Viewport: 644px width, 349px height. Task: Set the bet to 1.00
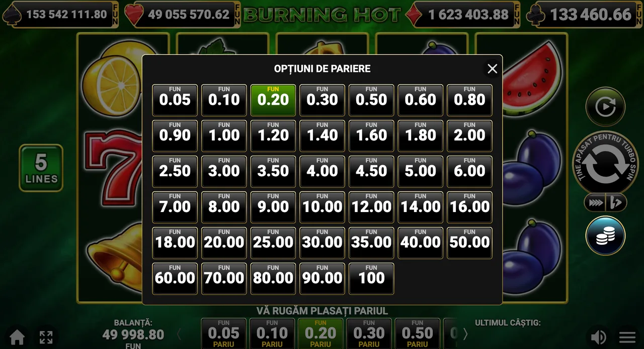pyautogui.click(x=224, y=136)
